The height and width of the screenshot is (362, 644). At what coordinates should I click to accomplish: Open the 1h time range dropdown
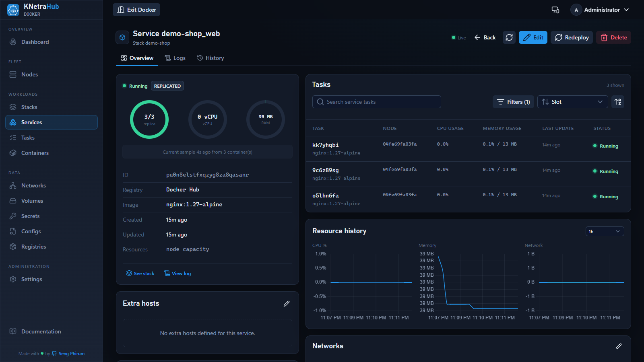[x=605, y=231]
